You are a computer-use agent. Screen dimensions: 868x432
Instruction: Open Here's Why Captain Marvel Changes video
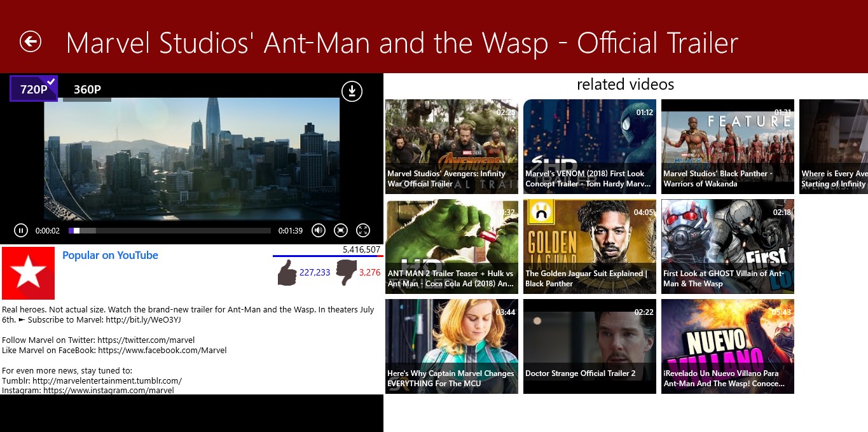click(x=451, y=346)
